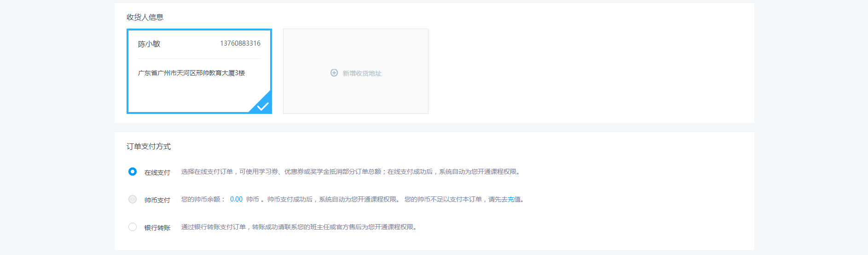Click the 帅币支付 label text
The image size is (868, 255).
(157, 200)
